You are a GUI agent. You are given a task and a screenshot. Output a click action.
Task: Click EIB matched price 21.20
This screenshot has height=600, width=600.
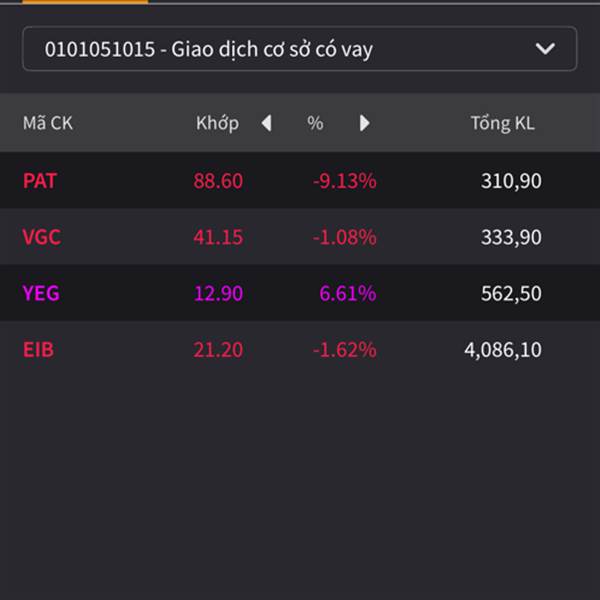pos(218,350)
